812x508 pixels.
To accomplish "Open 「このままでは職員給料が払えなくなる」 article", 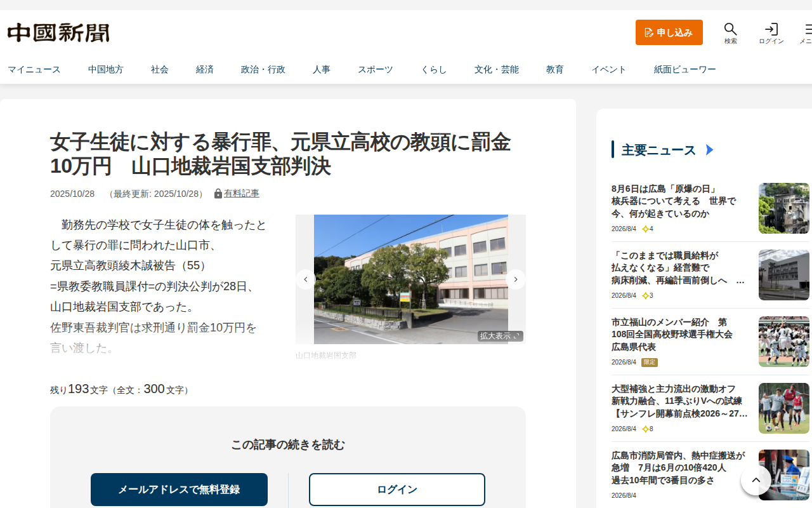I will point(678,268).
